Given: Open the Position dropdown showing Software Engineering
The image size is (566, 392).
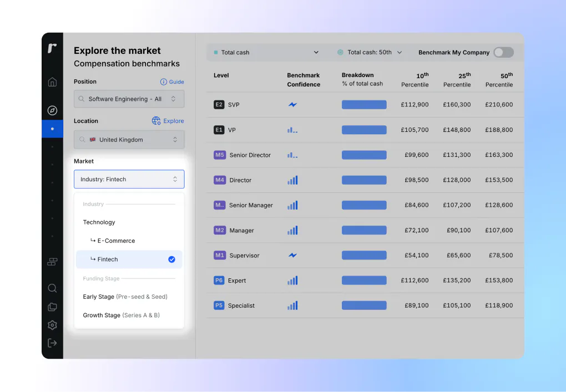Looking at the screenshot, I should [129, 98].
